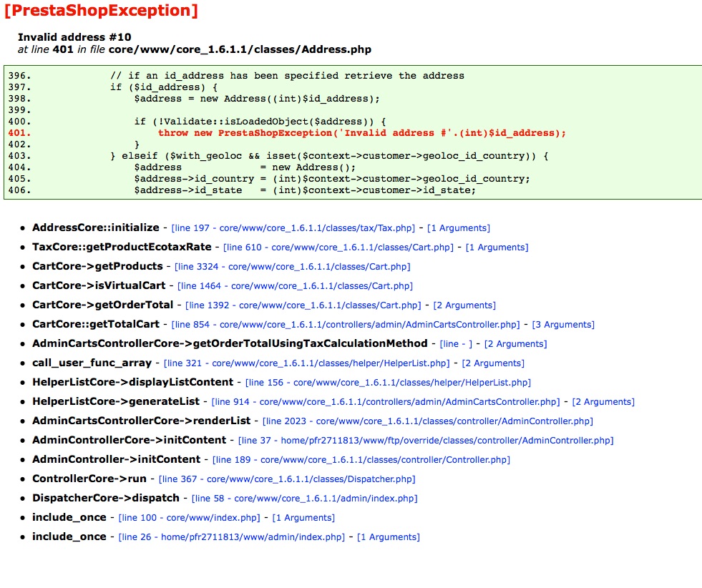Show arguments for AddressCore::initialize
Viewport: 702px width, 588px height.
click(x=459, y=227)
